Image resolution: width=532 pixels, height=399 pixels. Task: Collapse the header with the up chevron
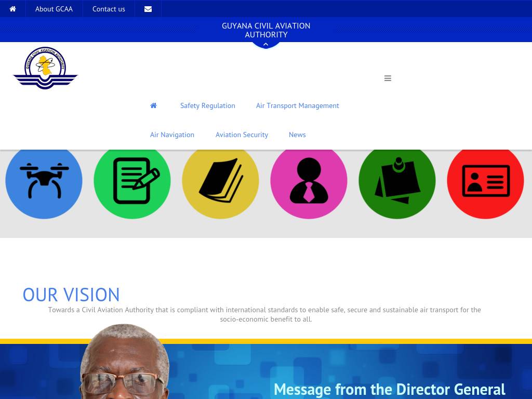(x=266, y=44)
